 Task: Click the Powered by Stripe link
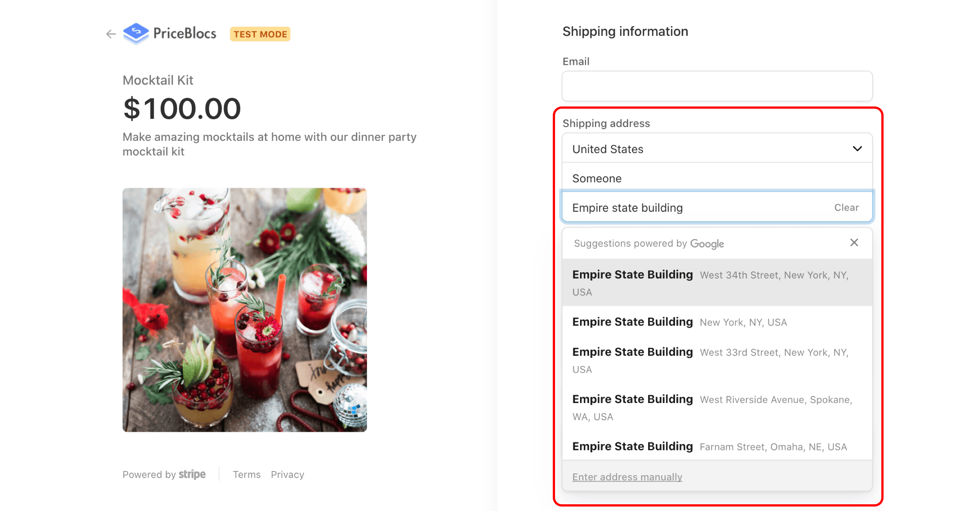coord(164,474)
